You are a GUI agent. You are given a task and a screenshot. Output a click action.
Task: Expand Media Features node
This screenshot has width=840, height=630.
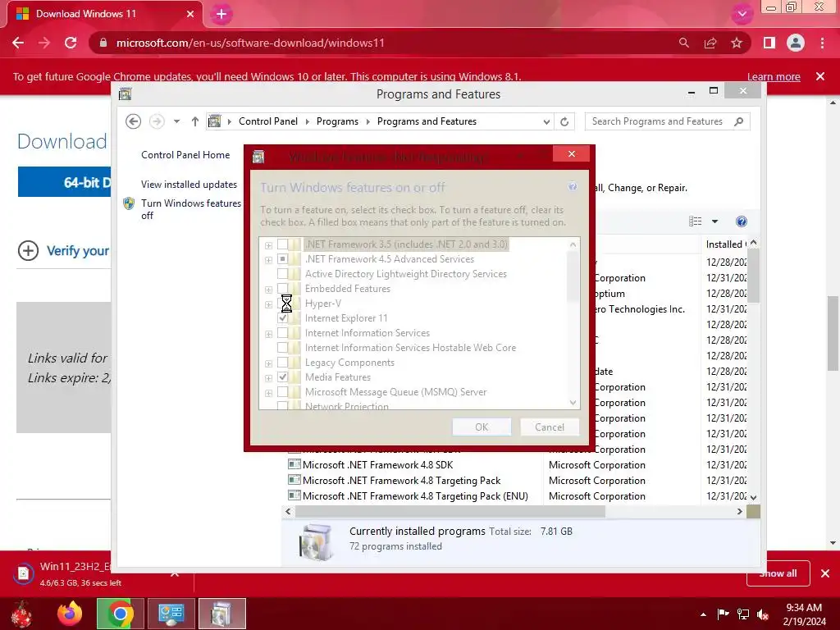(x=268, y=378)
